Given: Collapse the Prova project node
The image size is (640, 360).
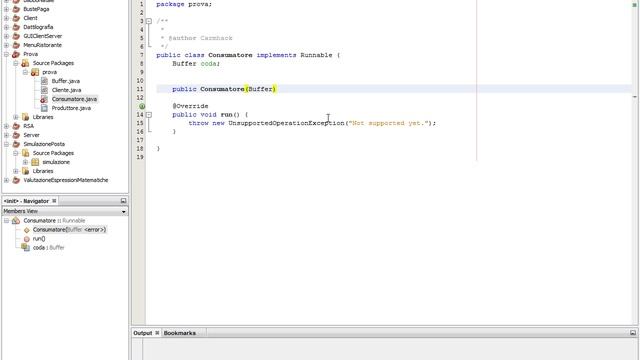Looking at the screenshot, I should 7,54.
